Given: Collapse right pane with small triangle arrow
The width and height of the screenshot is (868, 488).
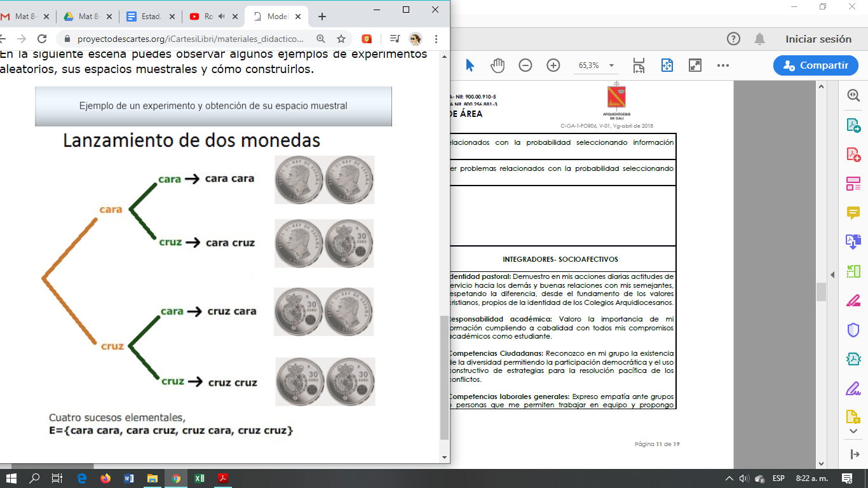Looking at the screenshot, I should pyautogui.click(x=833, y=274).
